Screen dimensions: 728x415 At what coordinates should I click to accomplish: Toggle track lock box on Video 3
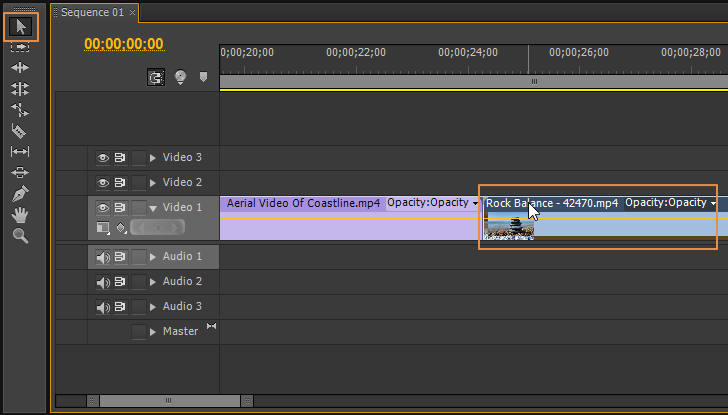point(138,158)
